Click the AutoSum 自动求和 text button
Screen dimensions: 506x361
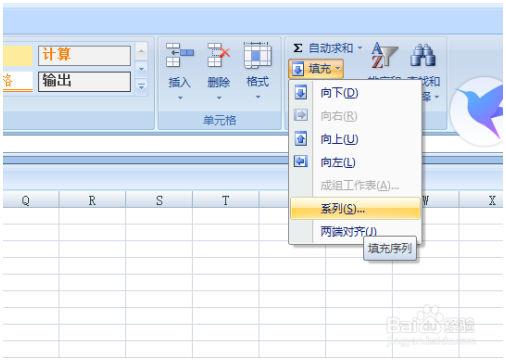pos(330,48)
